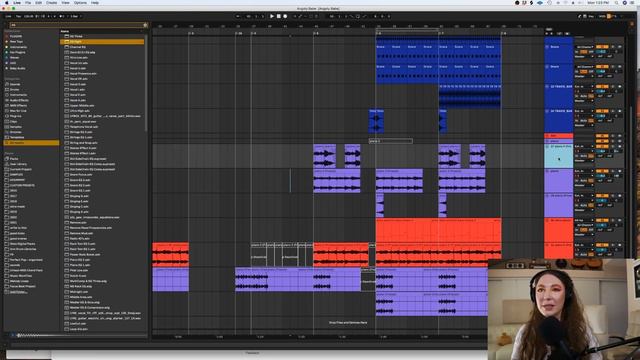Open All Channels dropdown on first Snare
Screen dimensions: 640x360
click(584, 47)
